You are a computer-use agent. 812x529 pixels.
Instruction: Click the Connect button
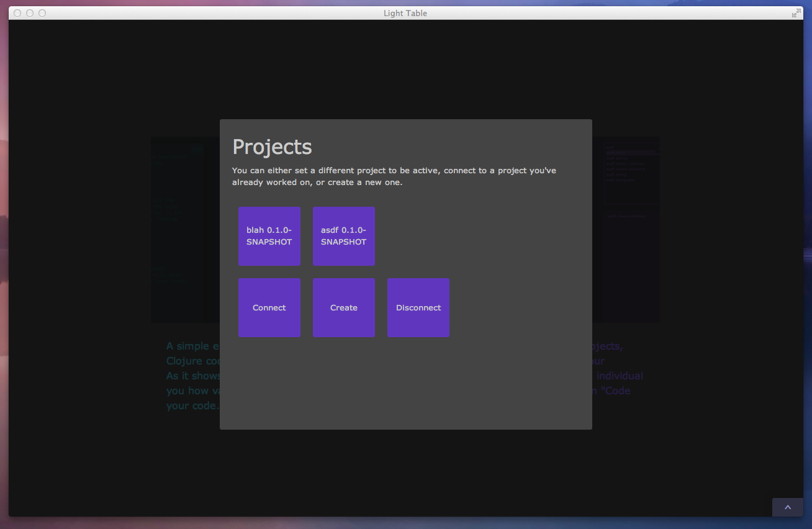(x=269, y=307)
